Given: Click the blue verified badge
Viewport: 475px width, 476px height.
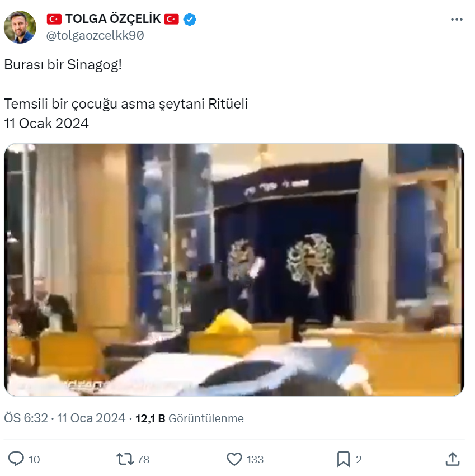Looking at the screenshot, I should point(190,20).
